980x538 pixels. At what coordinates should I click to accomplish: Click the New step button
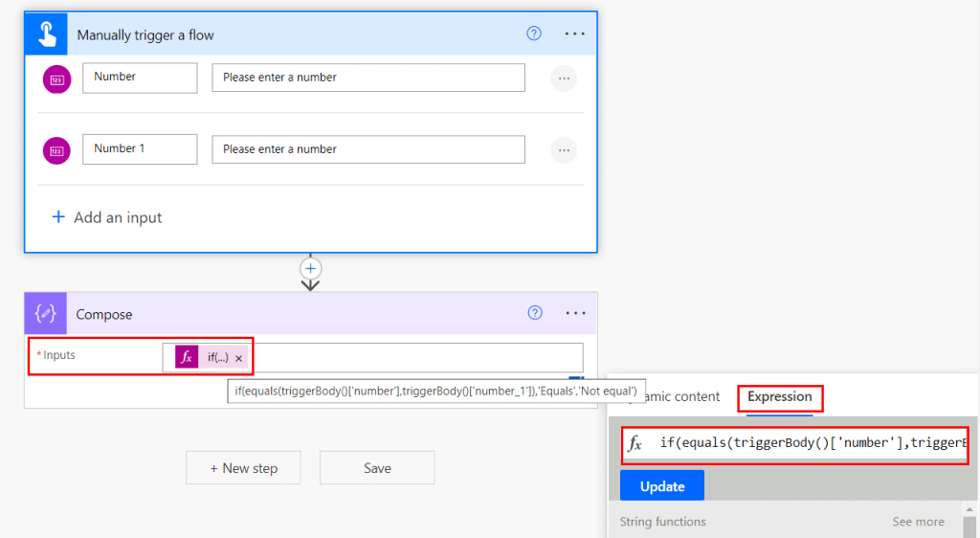(243, 468)
